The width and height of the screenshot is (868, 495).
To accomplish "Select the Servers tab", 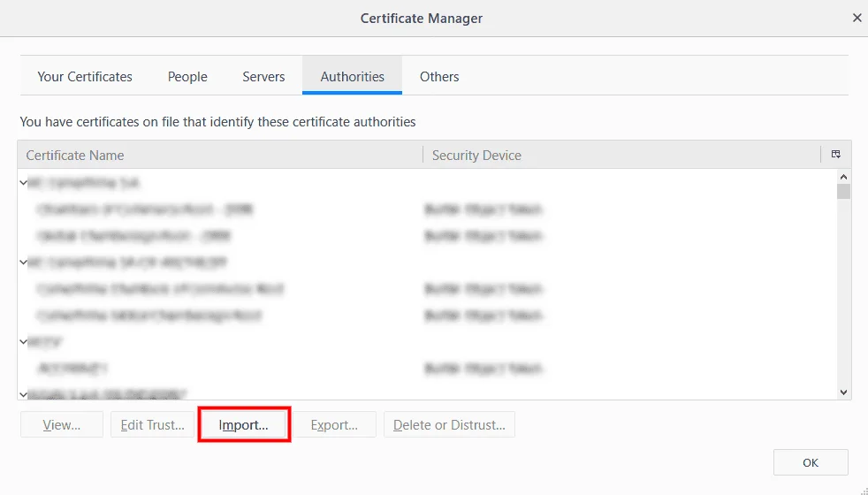I will pos(263,76).
